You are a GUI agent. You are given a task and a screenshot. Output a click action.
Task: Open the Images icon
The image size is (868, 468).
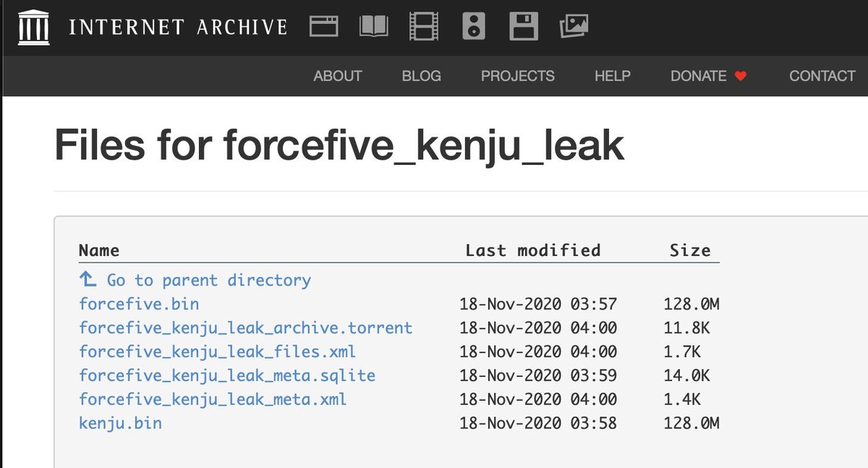574,27
